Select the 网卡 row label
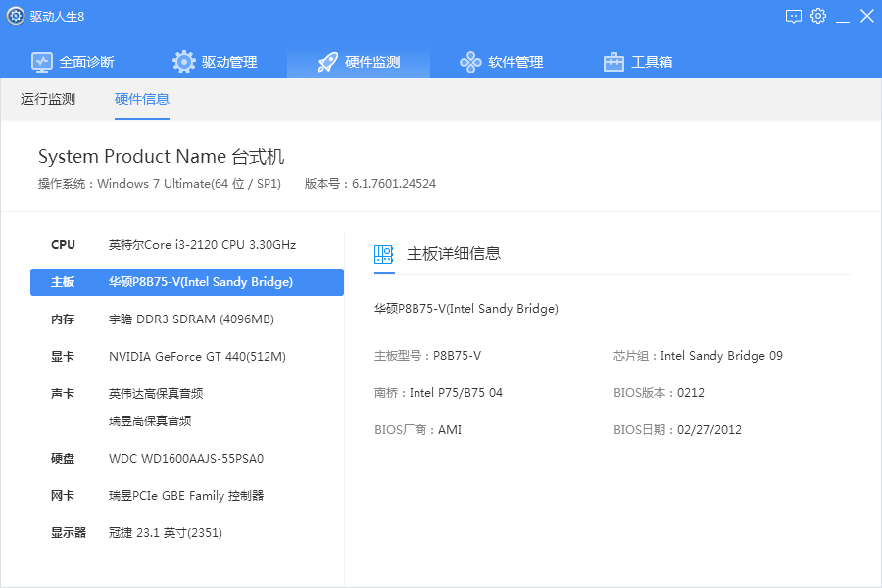 coord(63,495)
